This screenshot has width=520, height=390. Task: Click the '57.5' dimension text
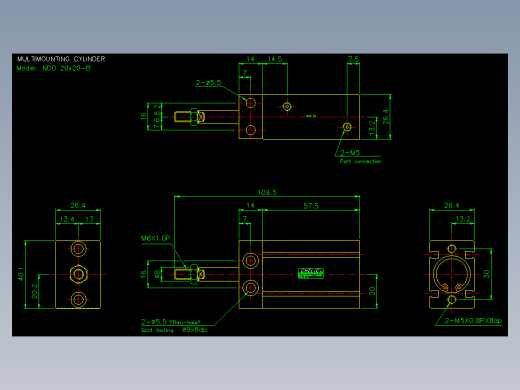pos(311,206)
